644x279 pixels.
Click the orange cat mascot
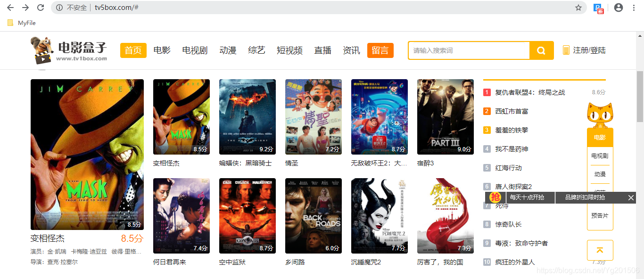pyautogui.click(x=600, y=115)
